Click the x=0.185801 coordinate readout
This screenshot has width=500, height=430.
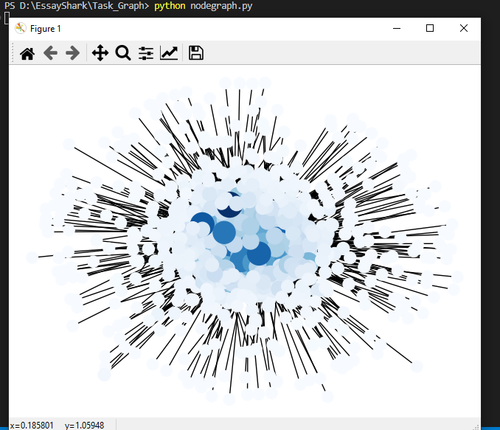coord(32,425)
